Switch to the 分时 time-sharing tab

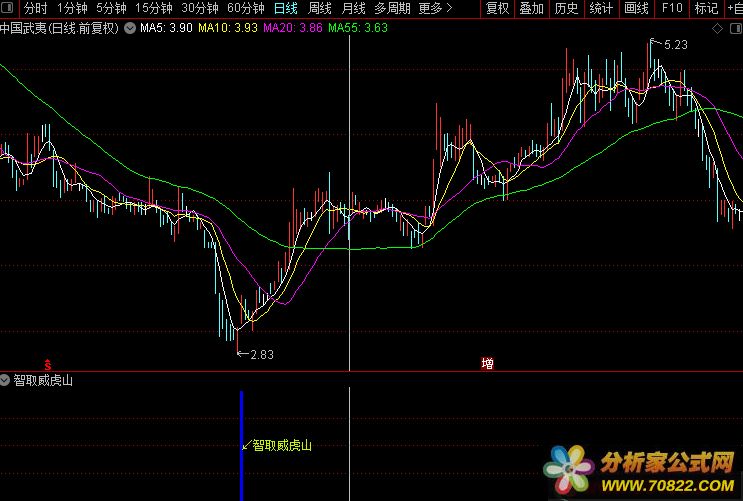pyautogui.click(x=35, y=8)
